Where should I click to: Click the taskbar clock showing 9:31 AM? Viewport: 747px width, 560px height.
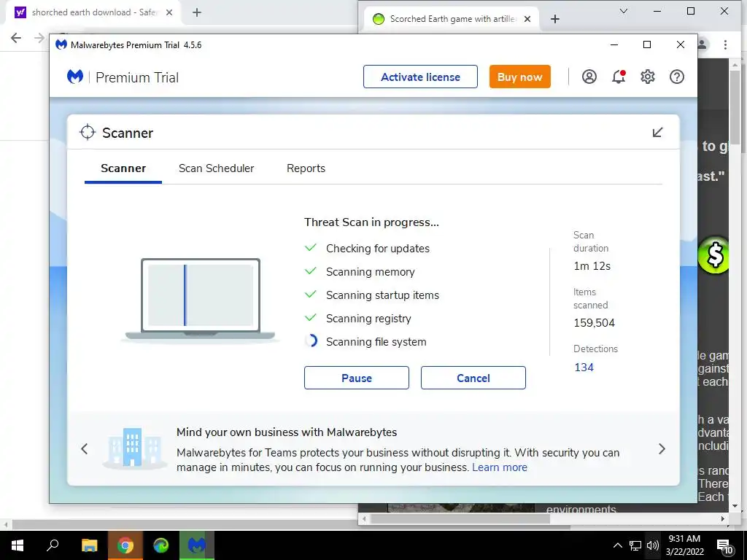684,545
